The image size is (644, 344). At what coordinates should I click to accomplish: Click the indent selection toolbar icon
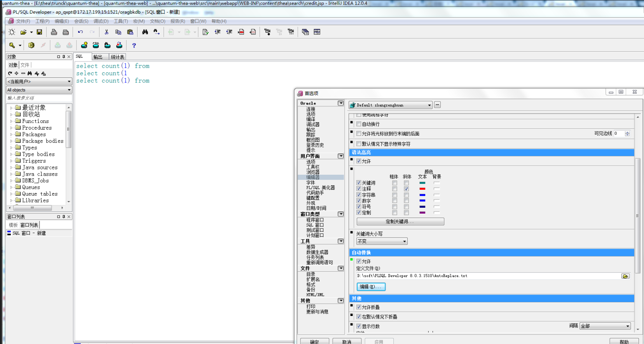[218, 32]
